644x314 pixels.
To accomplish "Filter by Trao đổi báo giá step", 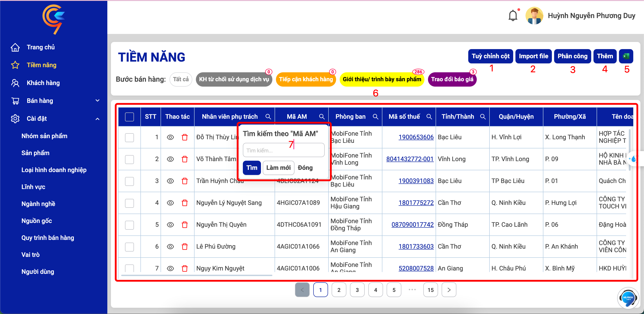I will pos(452,79).
